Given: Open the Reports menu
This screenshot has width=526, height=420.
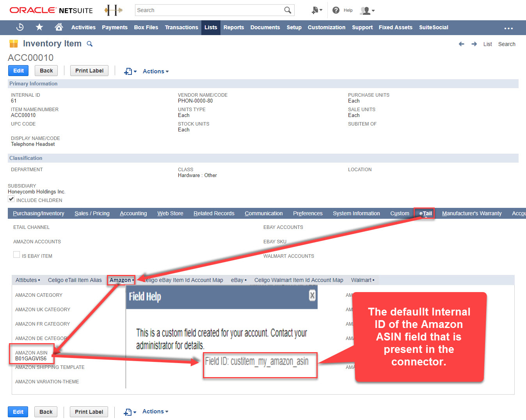Looking at the screenshot, I should 234,27.
